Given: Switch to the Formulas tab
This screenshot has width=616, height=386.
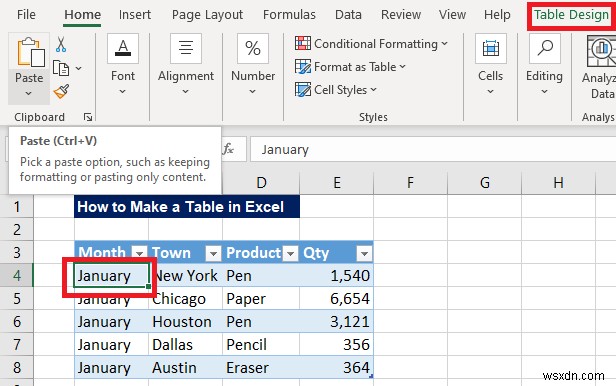Looking at the screenshot, I should (x=289, y=15).
